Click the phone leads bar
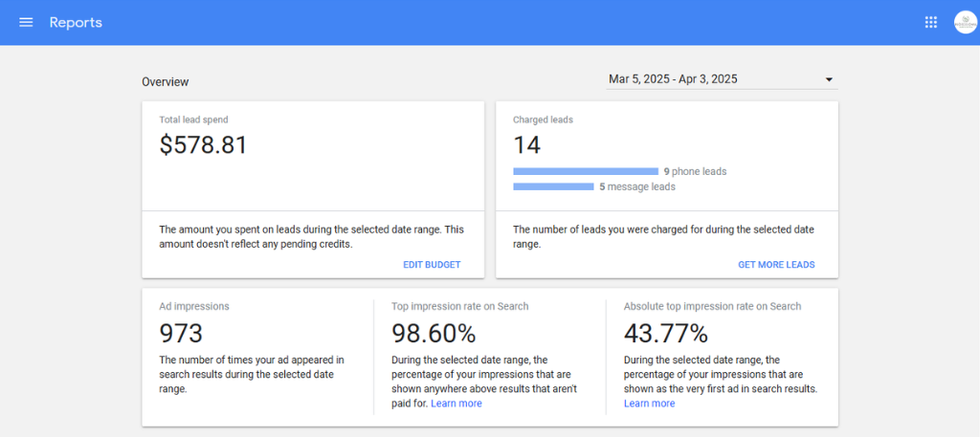The width and height of the screenshot is (980, 437). coord(586,171)
